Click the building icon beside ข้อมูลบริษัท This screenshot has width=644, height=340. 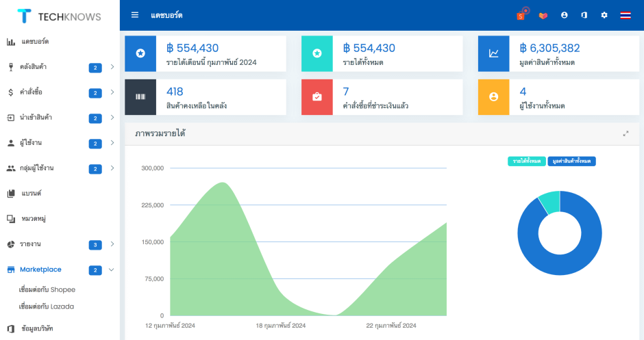pos(11,329)
